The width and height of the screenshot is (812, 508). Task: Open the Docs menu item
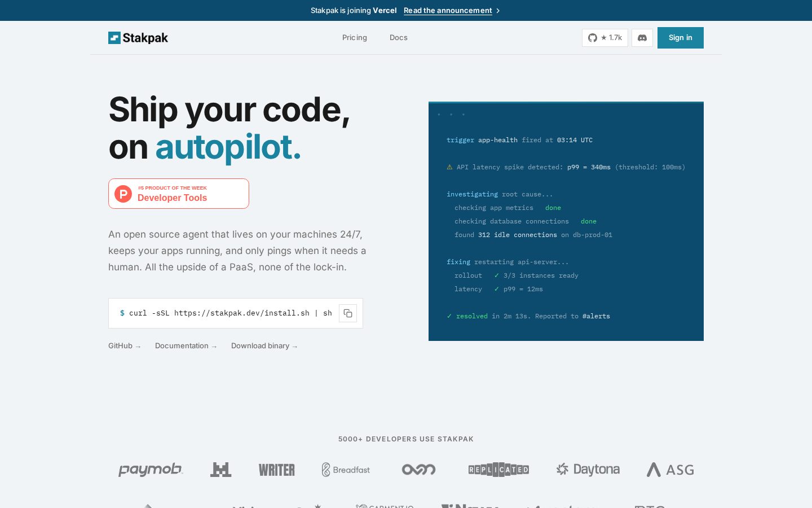pos(399,38)
